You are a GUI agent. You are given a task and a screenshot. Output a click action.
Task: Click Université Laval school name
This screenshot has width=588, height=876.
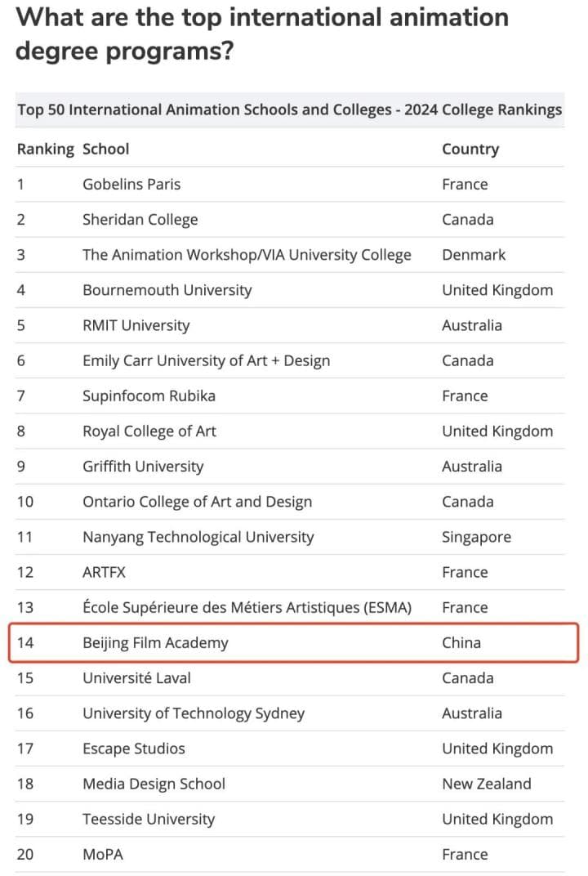137,677
